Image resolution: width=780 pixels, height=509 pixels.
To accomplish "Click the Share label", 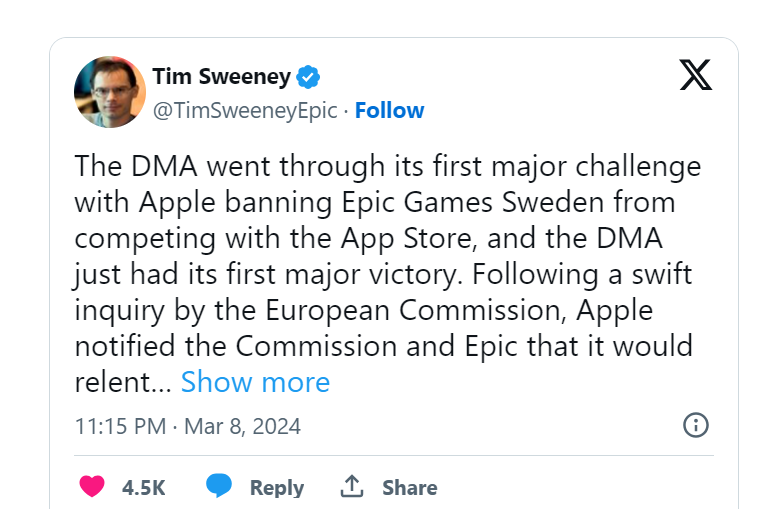I will click(409, 487).
